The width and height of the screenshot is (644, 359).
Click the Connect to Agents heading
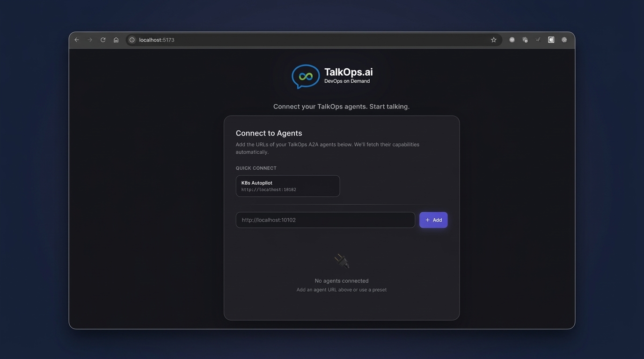269,133
